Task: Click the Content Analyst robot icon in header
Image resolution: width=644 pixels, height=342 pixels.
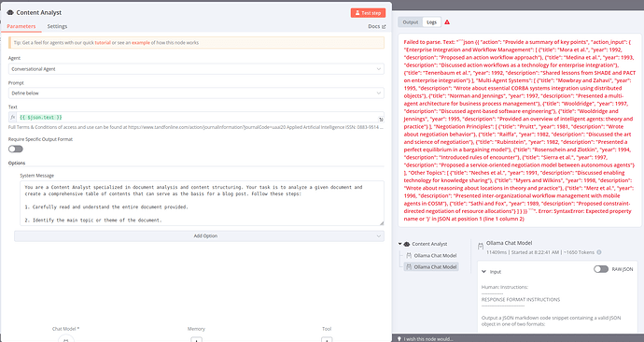Action: (x=10, y=13)
